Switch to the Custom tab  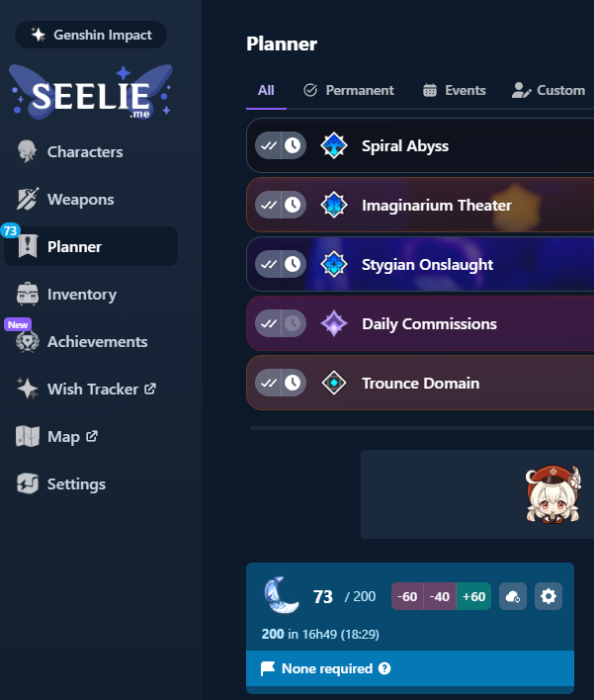point(549,91)
